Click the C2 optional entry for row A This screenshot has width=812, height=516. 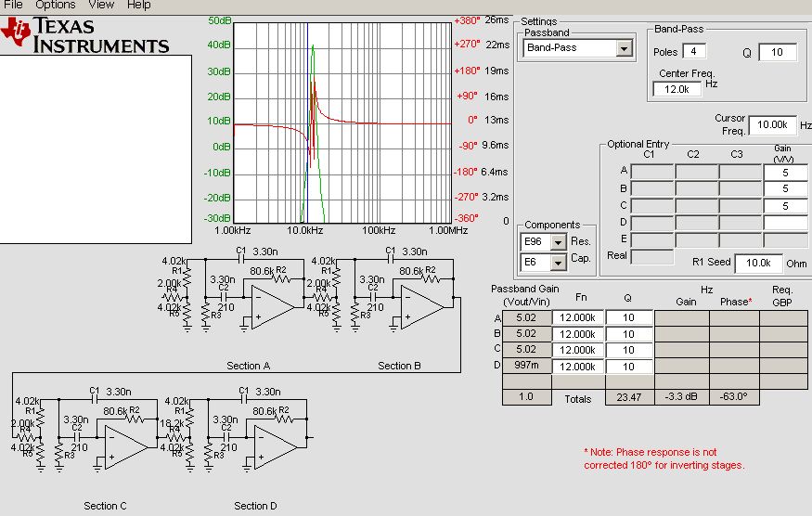tap(697, 172)
